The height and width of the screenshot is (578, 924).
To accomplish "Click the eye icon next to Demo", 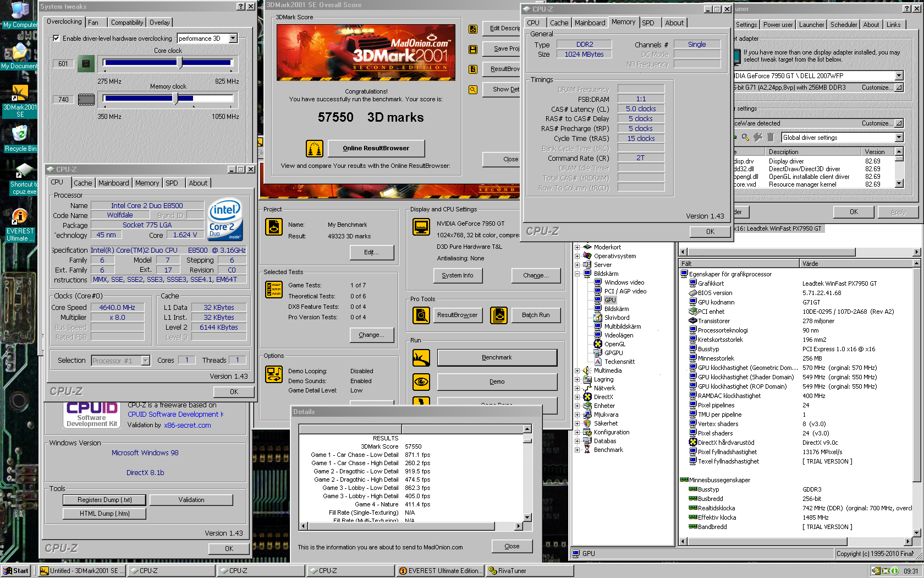I will click(x=421, y=381).
